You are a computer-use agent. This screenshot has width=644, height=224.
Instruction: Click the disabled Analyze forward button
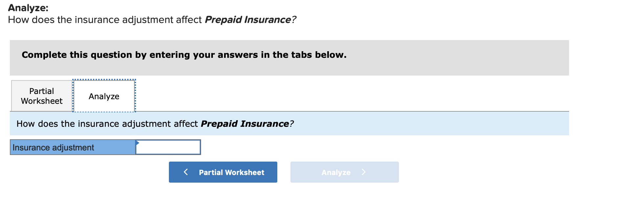point(344,172)
